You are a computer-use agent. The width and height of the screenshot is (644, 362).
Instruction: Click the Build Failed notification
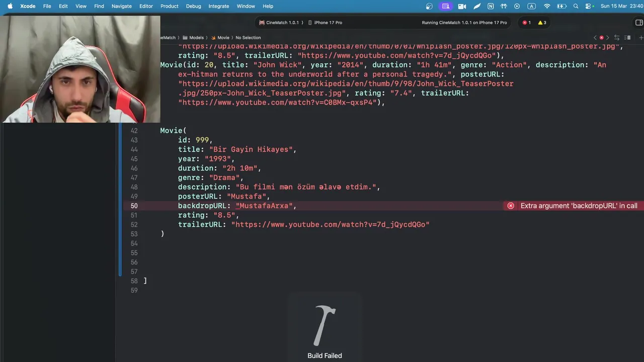coord(325,327)
